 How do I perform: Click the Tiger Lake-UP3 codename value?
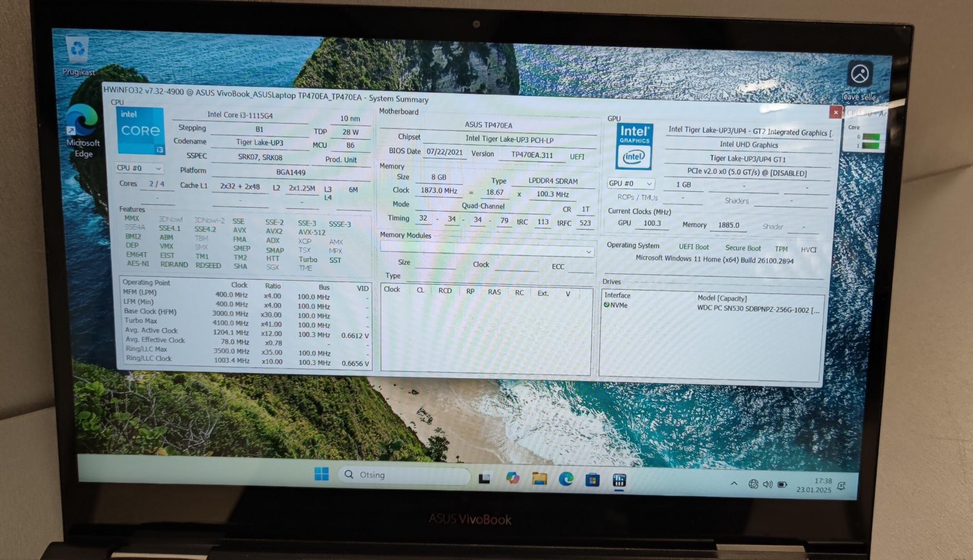(x=260, y=143)
